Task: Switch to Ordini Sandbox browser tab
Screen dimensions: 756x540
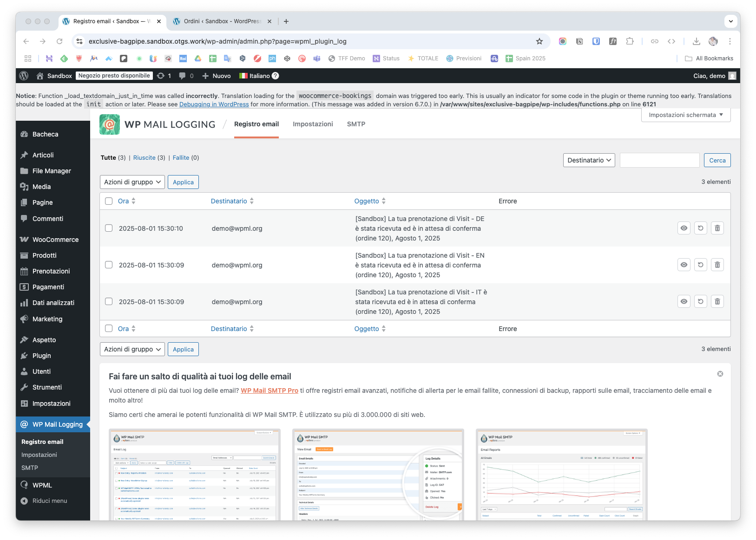Action: click(222, 21)
